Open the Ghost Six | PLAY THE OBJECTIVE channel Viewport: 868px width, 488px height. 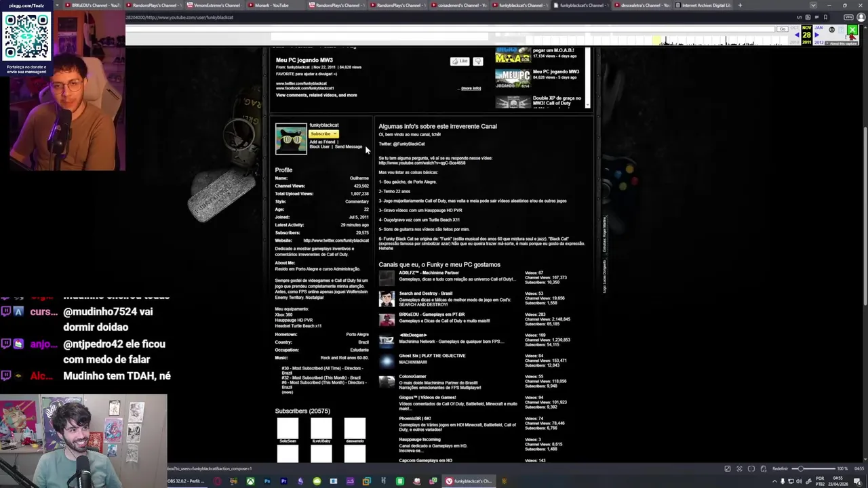tap(432, 356)
